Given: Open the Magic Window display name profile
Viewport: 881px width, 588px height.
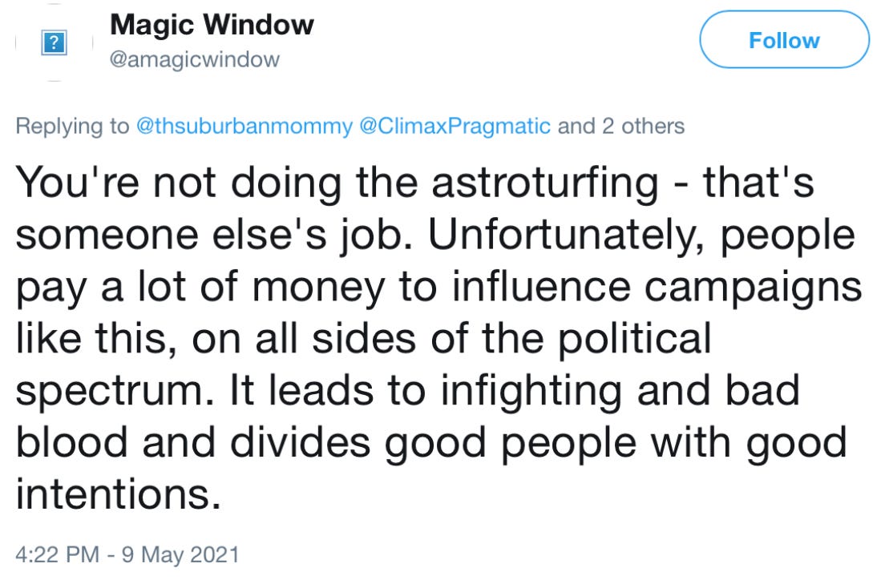Looking at the screenshot, I should 212,25.
